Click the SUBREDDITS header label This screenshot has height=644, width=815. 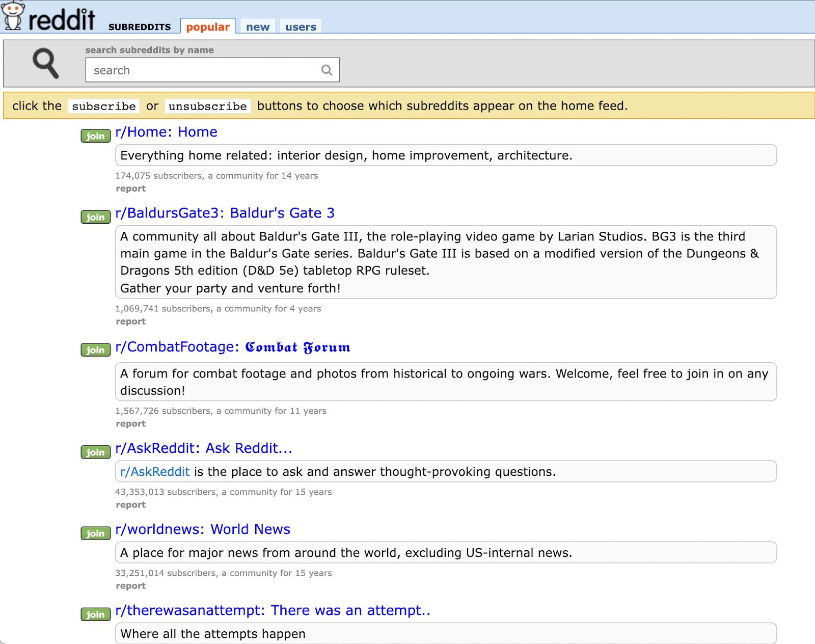140,27
